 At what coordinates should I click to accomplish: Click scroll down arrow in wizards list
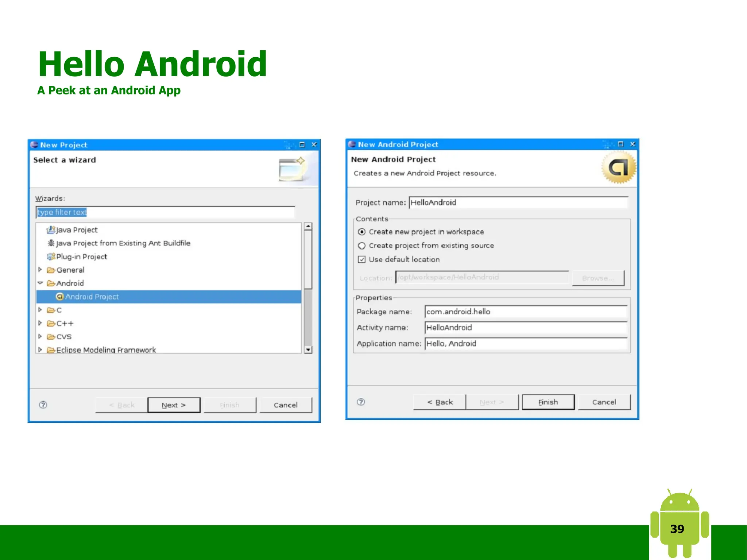[x=308, y=349]
